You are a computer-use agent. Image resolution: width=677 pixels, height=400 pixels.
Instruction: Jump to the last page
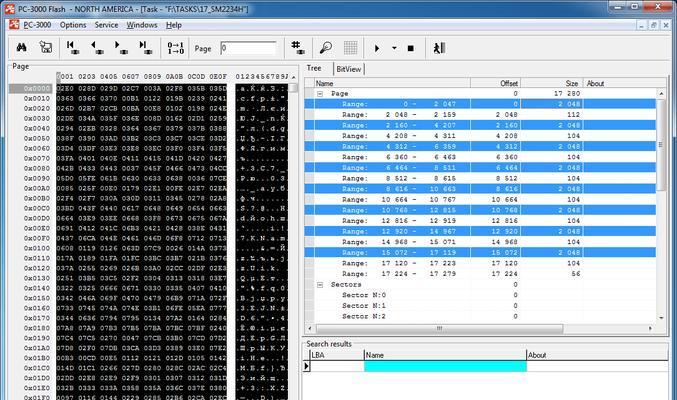145,47
